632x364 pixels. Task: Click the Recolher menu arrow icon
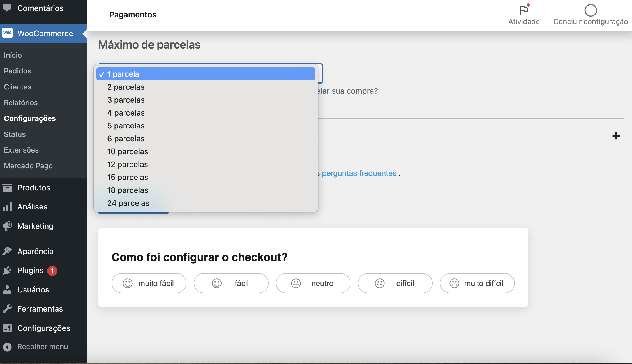click(x=7, y=347)
